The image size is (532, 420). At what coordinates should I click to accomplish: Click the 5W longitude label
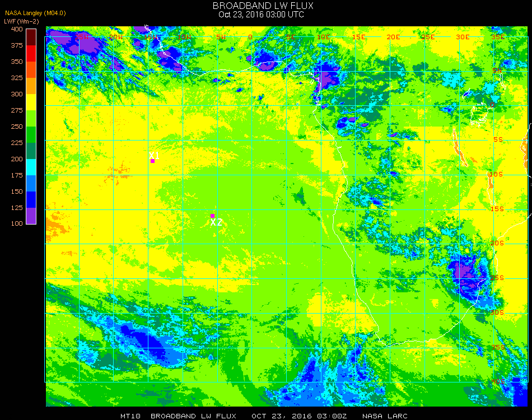point(221,36)
